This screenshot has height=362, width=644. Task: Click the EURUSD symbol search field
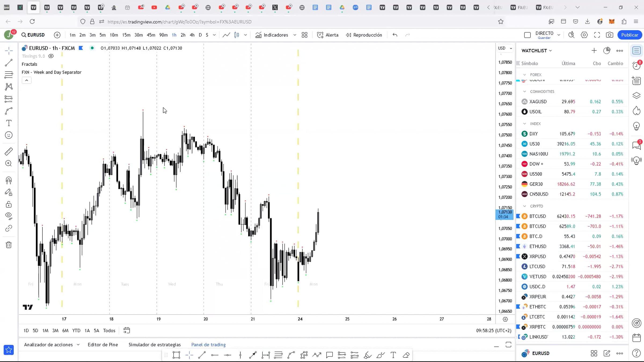33,35
